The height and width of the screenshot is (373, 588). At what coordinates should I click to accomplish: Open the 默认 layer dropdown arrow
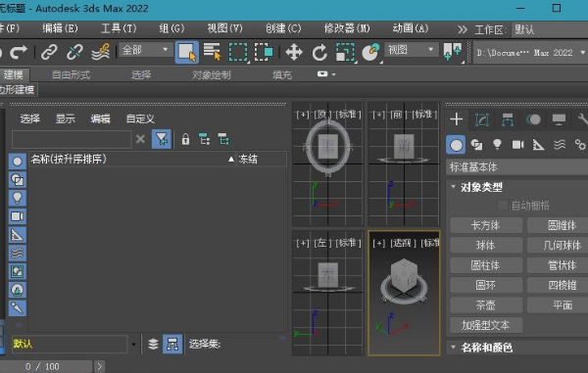(133, 345)
